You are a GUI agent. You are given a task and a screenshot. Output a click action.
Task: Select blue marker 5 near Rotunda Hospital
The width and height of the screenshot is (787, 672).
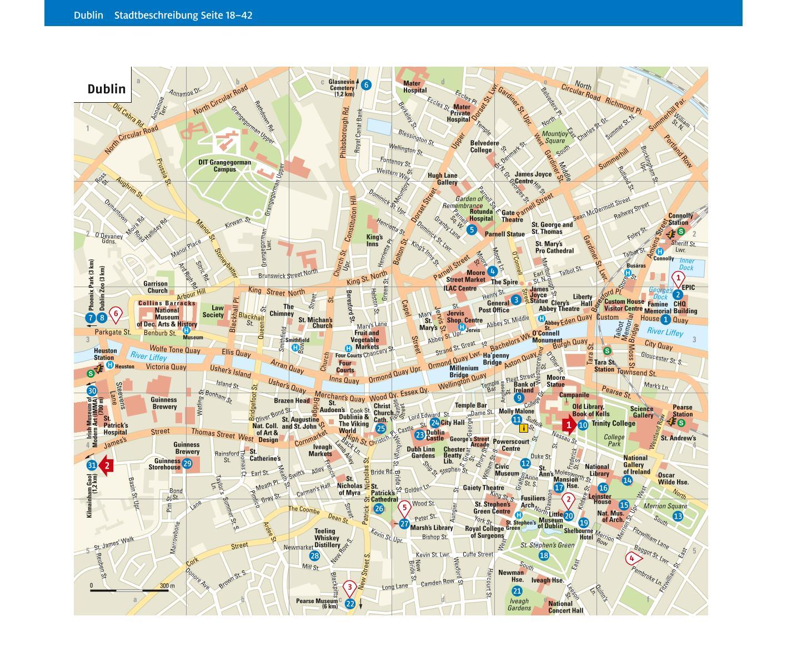coord(472,229)
